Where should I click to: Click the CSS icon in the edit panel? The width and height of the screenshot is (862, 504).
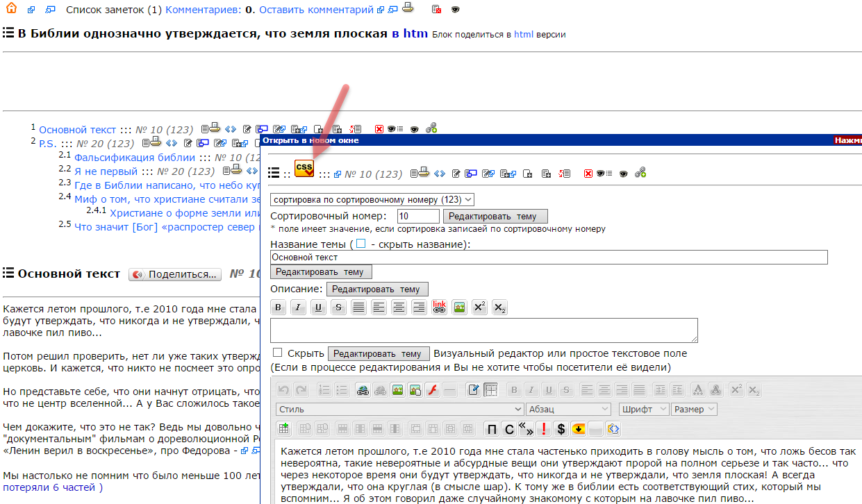(304, 168)
